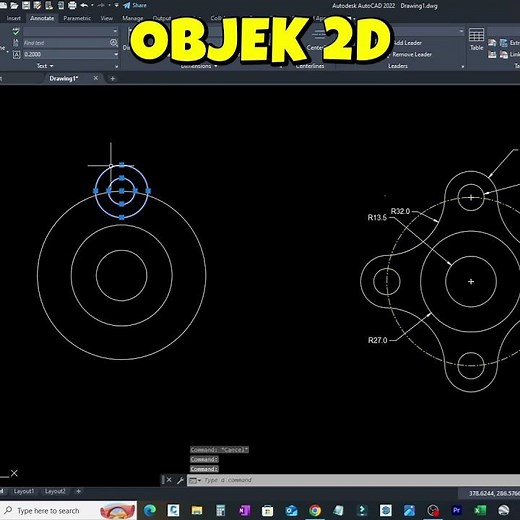Open the Parametric ribbon tab
Image resolution: width=520 pixels, height=520 pixels.
77,18
